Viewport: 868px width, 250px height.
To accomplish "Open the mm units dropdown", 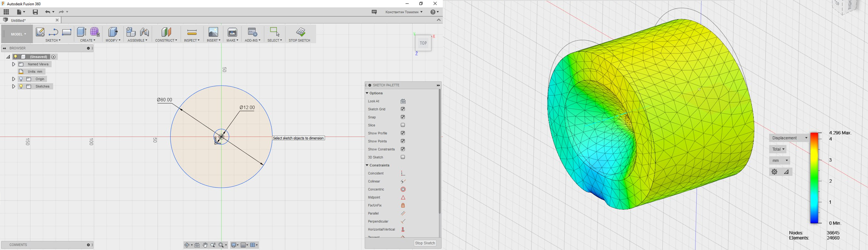I will click(780, 161).
